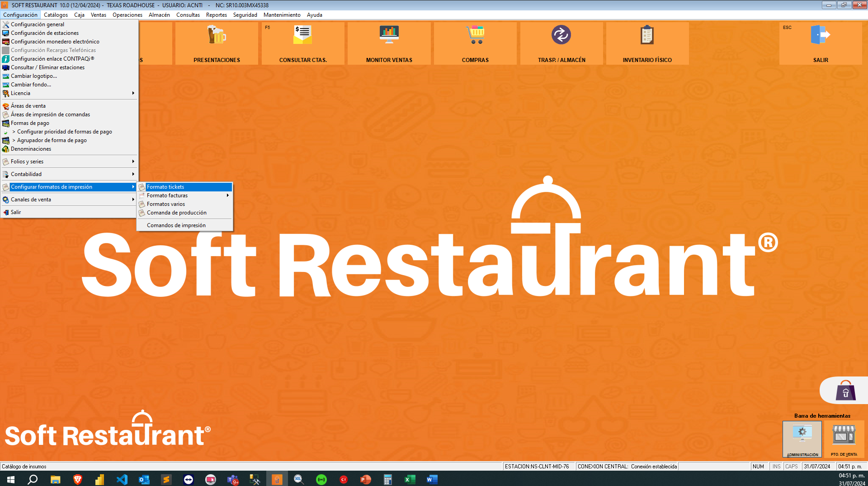868x486 pixels.
Task: Select the Administración toolbar icon
Action: click(x=802, y=439)
